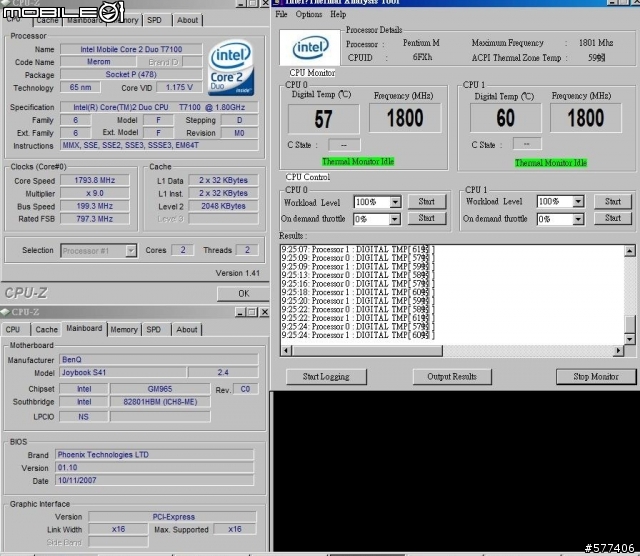The width and height of the screenshot is (640, 556).
Task: Expand CPU 0 On demand throttle dropdown
Action: 394,219
